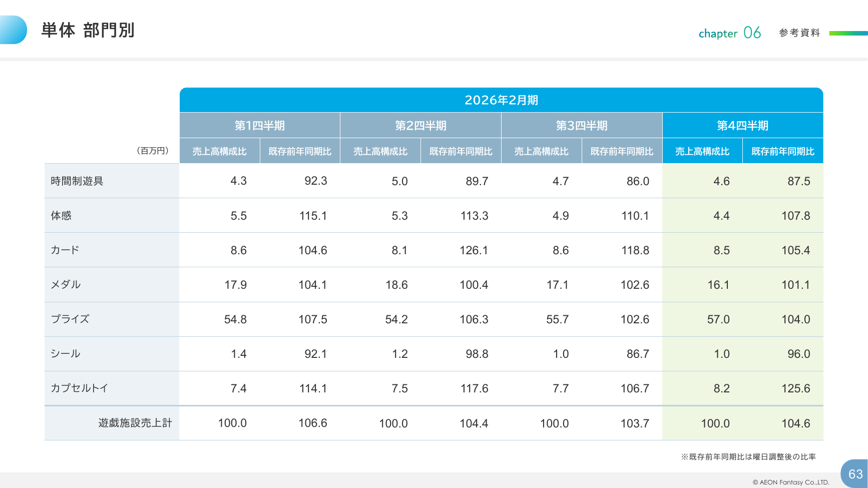This screenshot has width=868, height=488.
Task: Click the 2026年2月期 table header
Action: pos(501,100)
